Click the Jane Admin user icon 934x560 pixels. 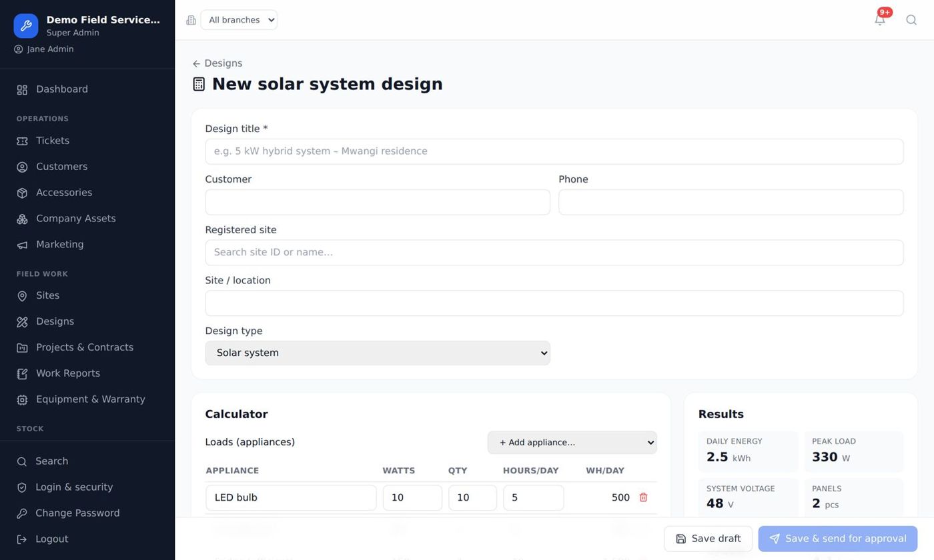click(x=19, y=49)
